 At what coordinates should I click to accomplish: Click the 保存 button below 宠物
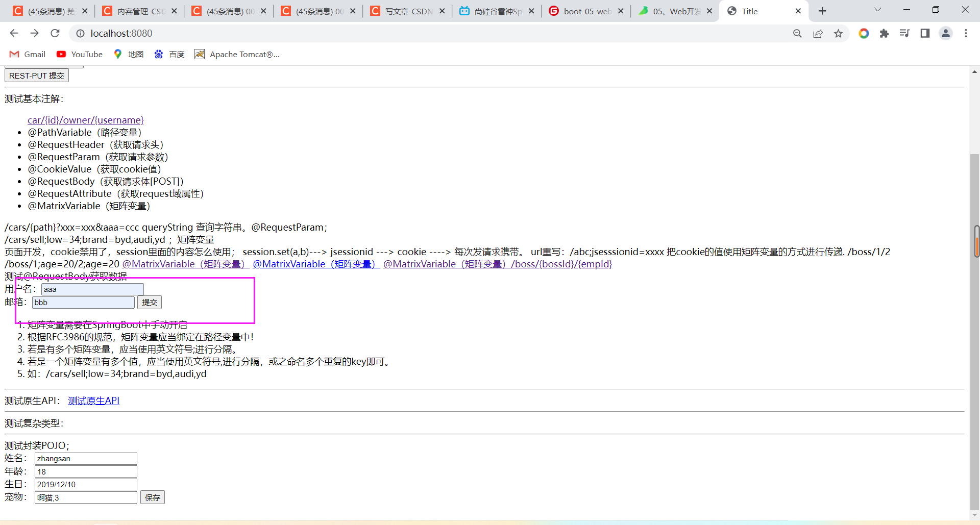[x=152, y=497]
